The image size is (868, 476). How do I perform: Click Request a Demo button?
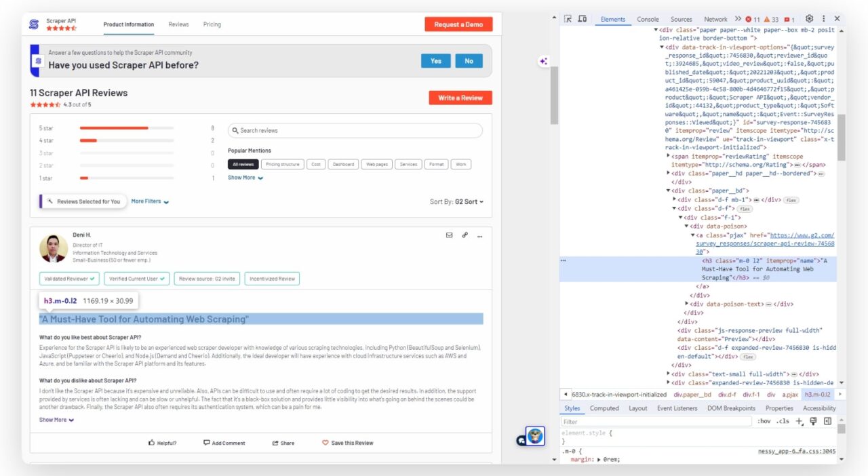point(458,24)
